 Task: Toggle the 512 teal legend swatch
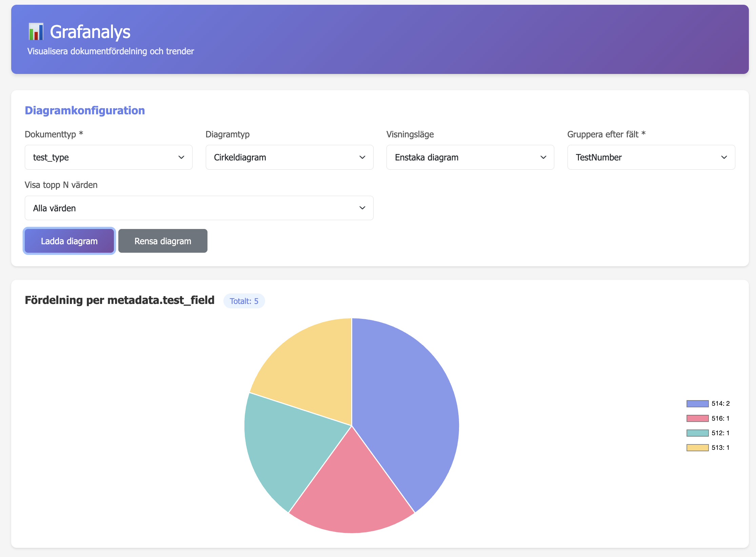697,433
